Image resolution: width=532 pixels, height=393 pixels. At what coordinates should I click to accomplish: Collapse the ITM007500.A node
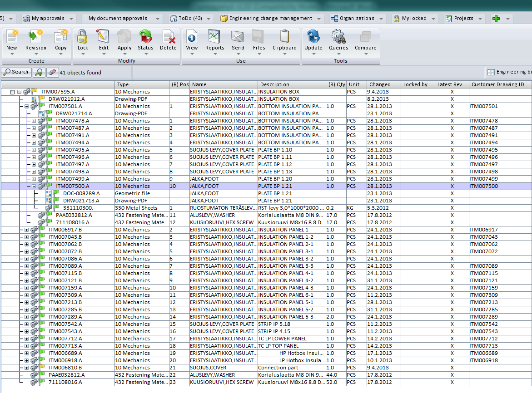34,187
